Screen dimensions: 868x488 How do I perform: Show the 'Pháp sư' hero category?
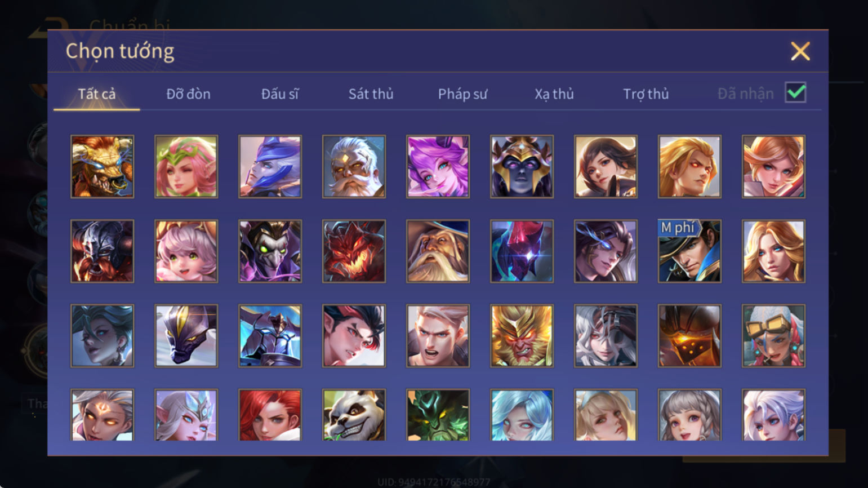coord(462,94)
